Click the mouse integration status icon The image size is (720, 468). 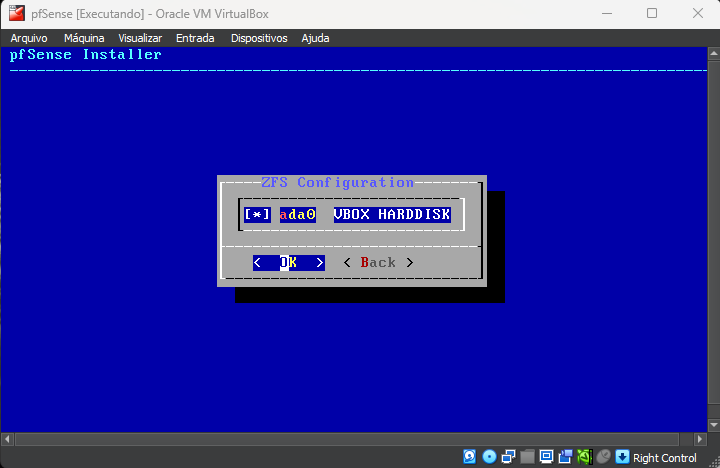coord(603,457)
